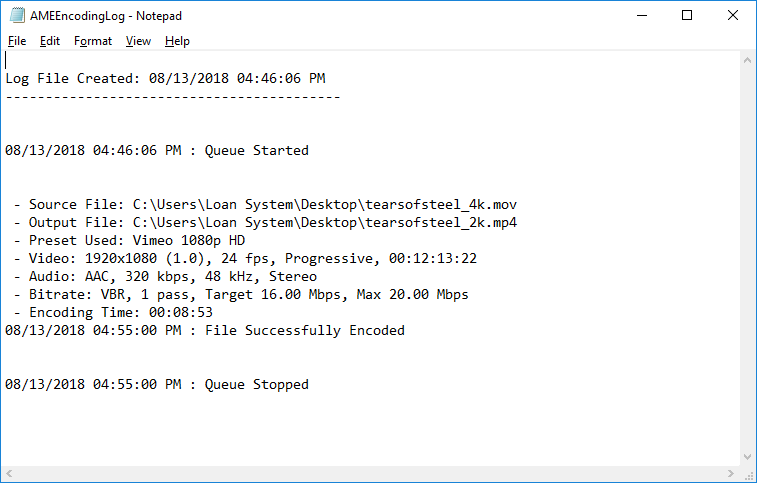Screen dimensions: 757x483
Task: Place cursor on the Source File line
Action: (265, 205)
